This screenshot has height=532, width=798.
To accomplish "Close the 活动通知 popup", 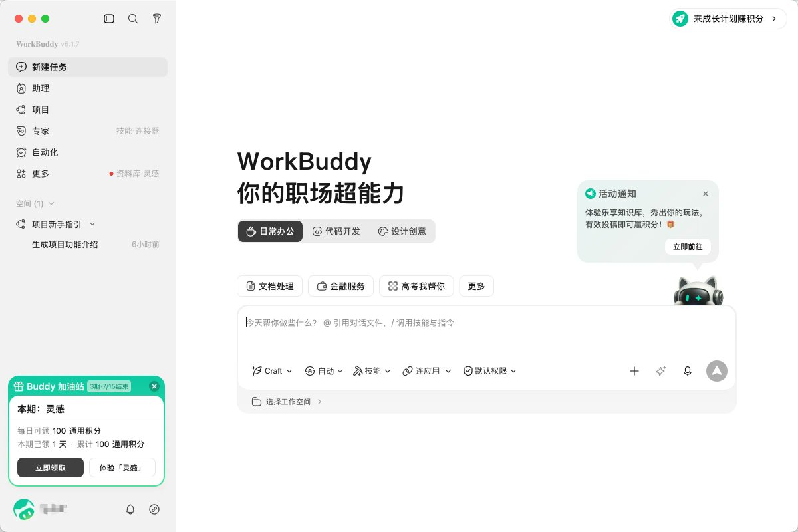I will [x=706, y=194].
